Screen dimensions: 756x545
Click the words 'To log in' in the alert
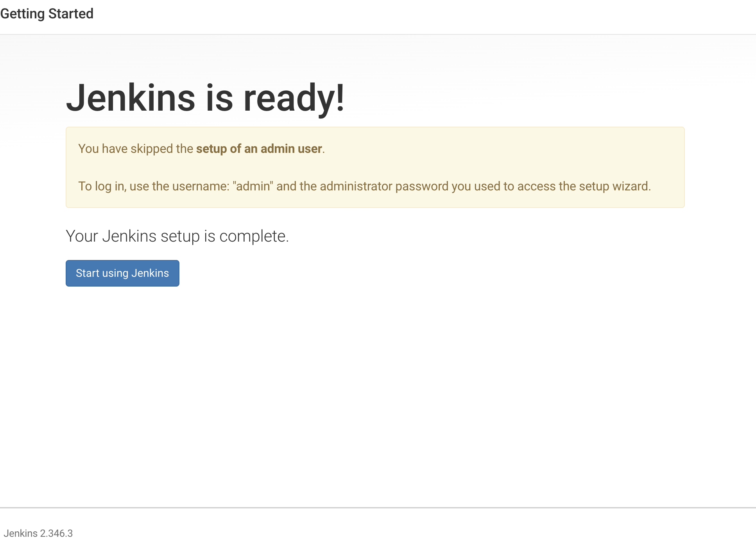(101, 186)
